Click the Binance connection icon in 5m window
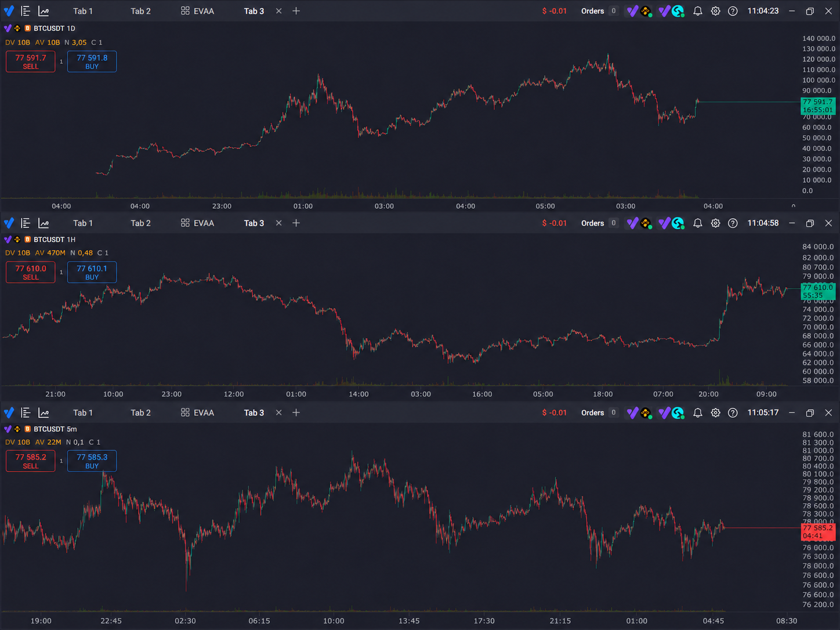Viewport: 840px width, 630px height. [x=645, y=412]
